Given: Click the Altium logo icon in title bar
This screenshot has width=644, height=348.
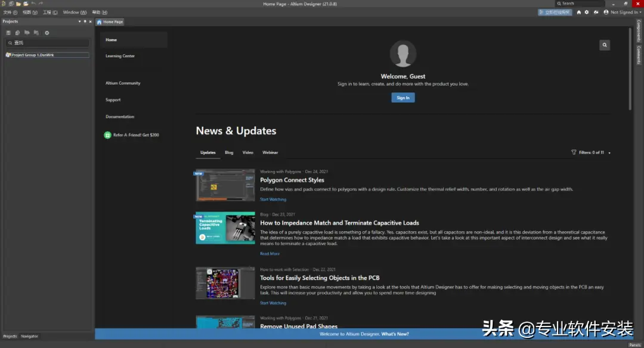Looking at the screenshot, I should [x=4, y=4].
